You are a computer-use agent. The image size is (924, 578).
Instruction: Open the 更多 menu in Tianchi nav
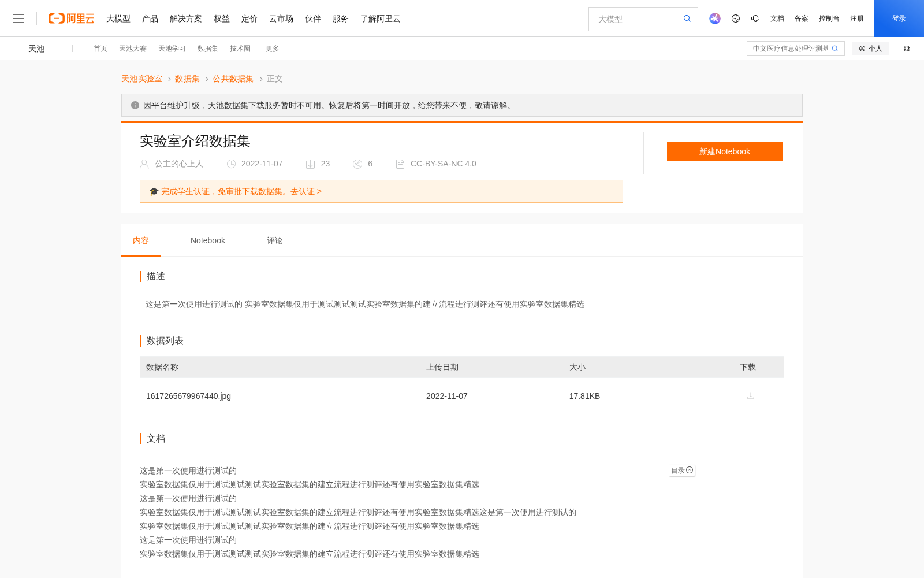pos(273,49)
